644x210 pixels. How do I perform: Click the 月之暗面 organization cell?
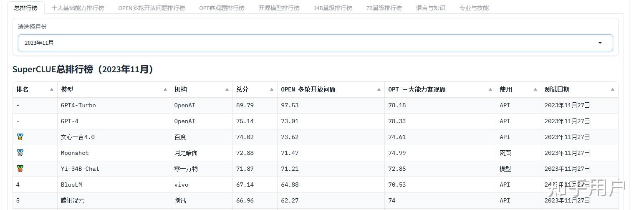202,153
